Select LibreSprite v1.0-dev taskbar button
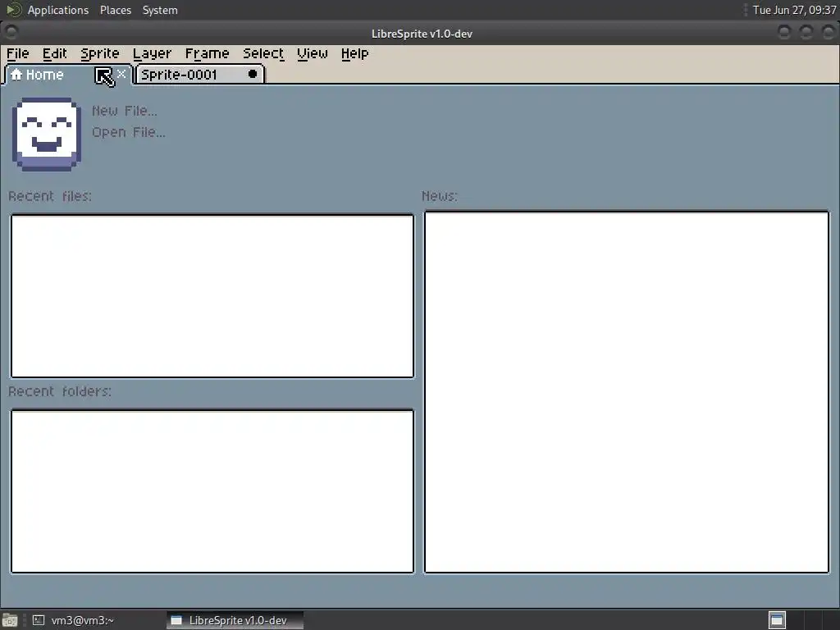The height and width of the screenshot is (630, 840). 235,620
